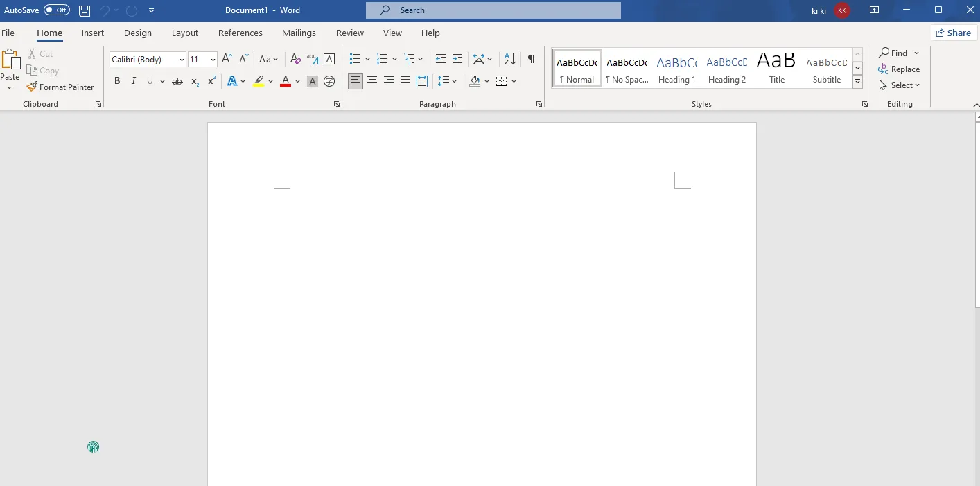The width and height of the screenshot is (980, 486).
Task: Increase the paragraph indent
Action: click(457, 60)
